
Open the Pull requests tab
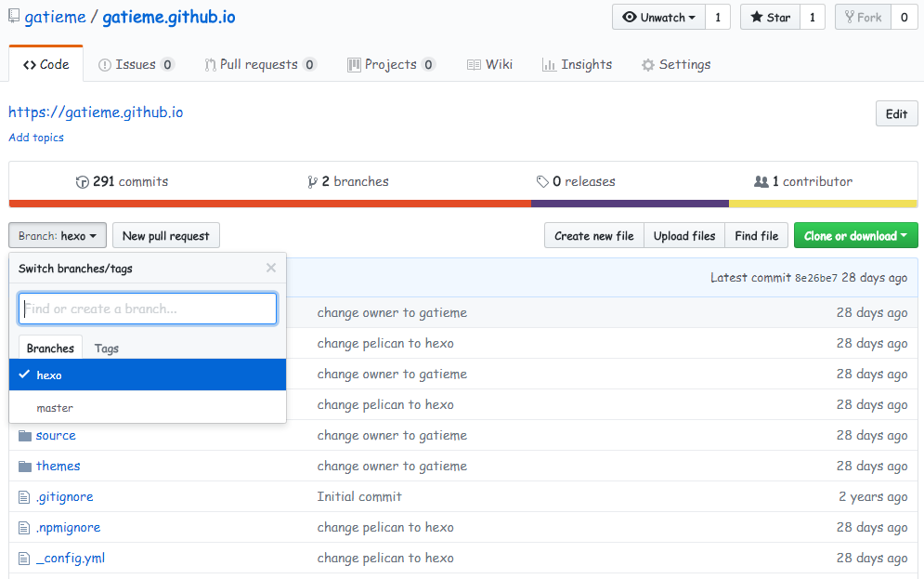pos(260,64)
